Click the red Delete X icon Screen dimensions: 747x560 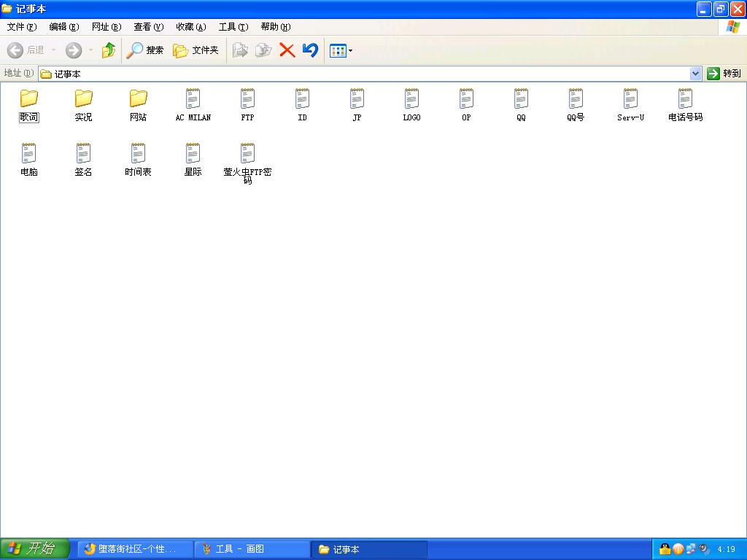(287, 50)
